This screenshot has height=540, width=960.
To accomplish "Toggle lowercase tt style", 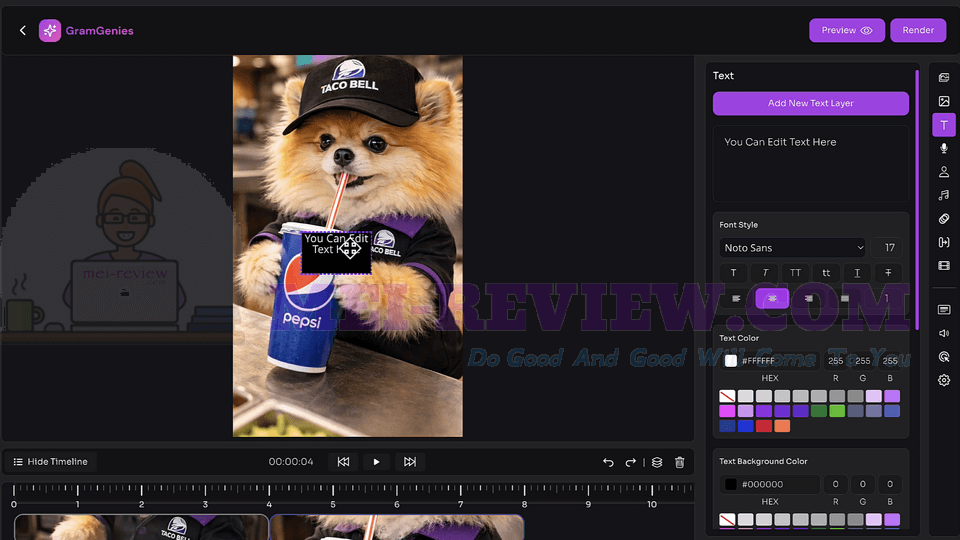I will (826, 273).
